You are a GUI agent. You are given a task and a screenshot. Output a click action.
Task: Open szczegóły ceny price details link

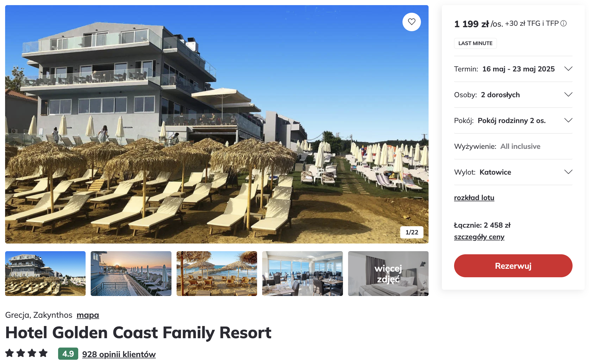(x=479, y=237)
